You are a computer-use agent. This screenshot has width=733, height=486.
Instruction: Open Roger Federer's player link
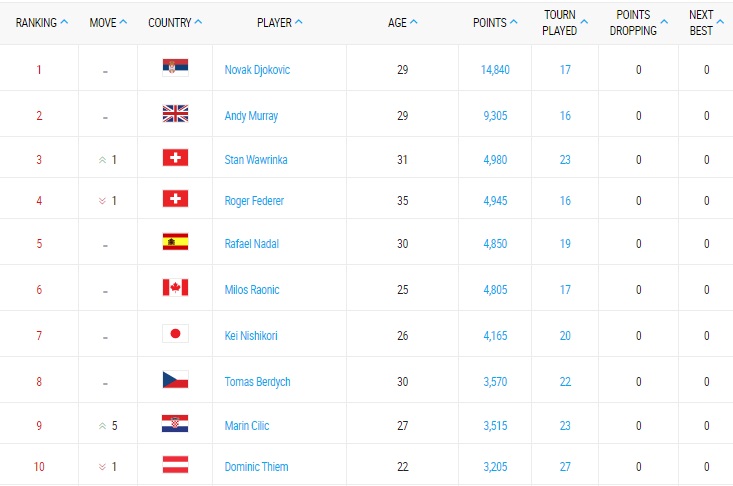[254, 201]
